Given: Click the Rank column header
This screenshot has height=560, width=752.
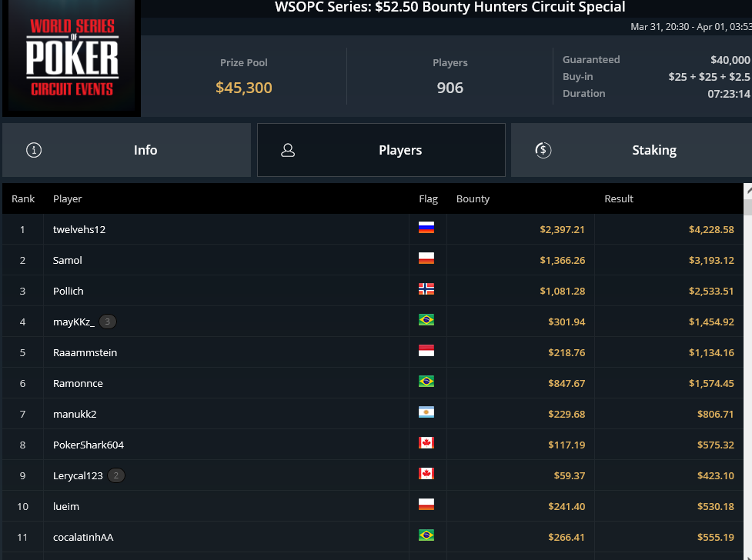Looking at the screenshot, I should click(23, 198).
